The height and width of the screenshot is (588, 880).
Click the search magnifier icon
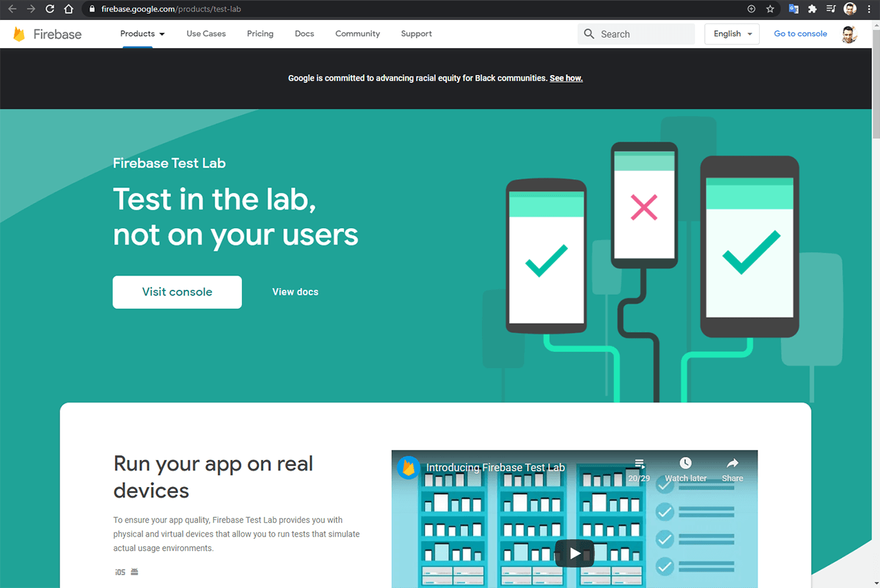(589, 34)
